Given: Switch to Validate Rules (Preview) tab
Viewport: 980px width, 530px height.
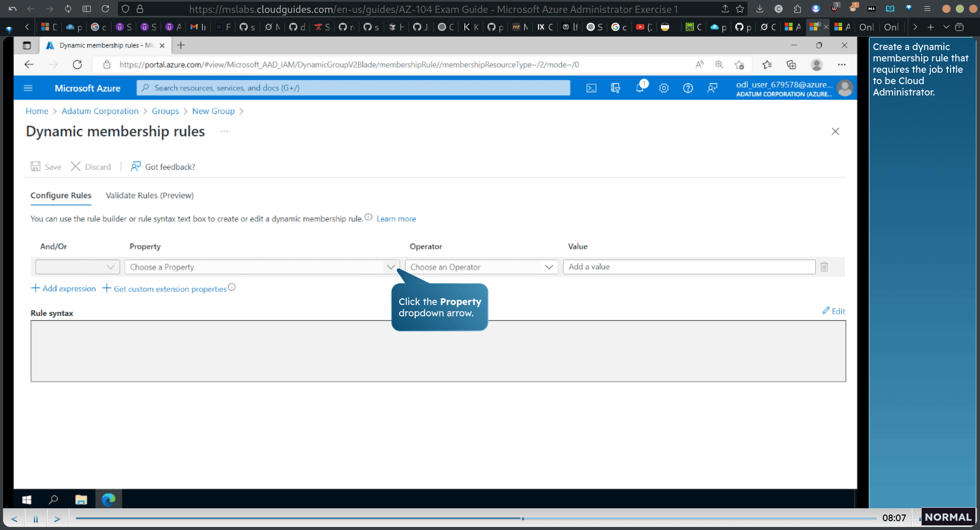Looking at the screenshot, I should tap(150, 196).
